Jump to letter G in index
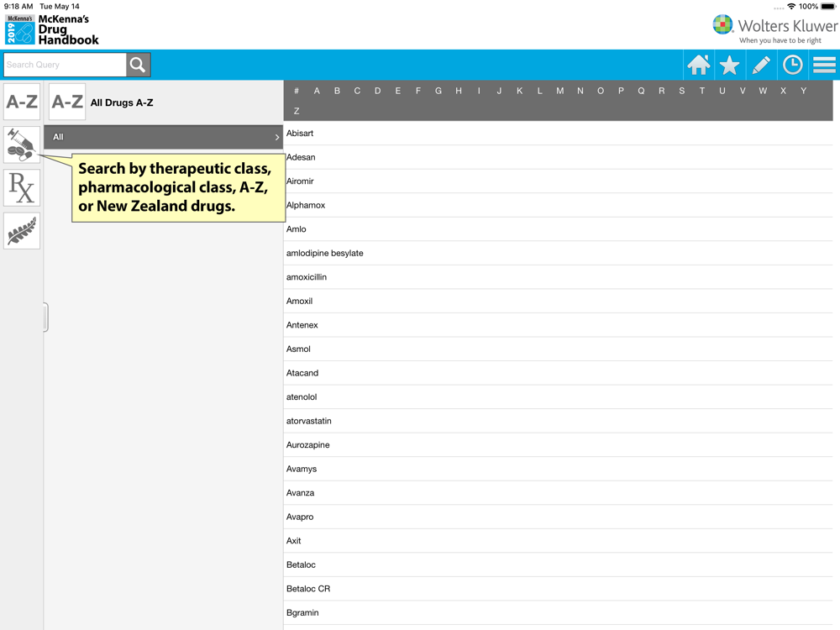This screenshot has height=630, width=840. pos(438,91)
